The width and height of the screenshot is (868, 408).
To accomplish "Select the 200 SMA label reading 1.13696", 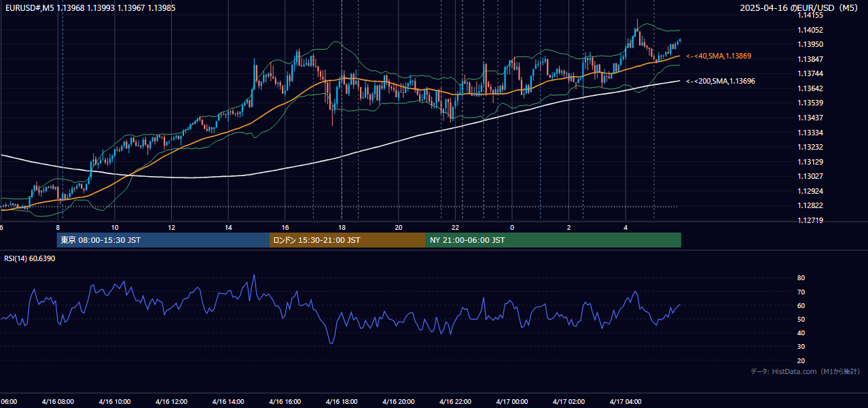I will pyautogui.click(x=721, y=81).
